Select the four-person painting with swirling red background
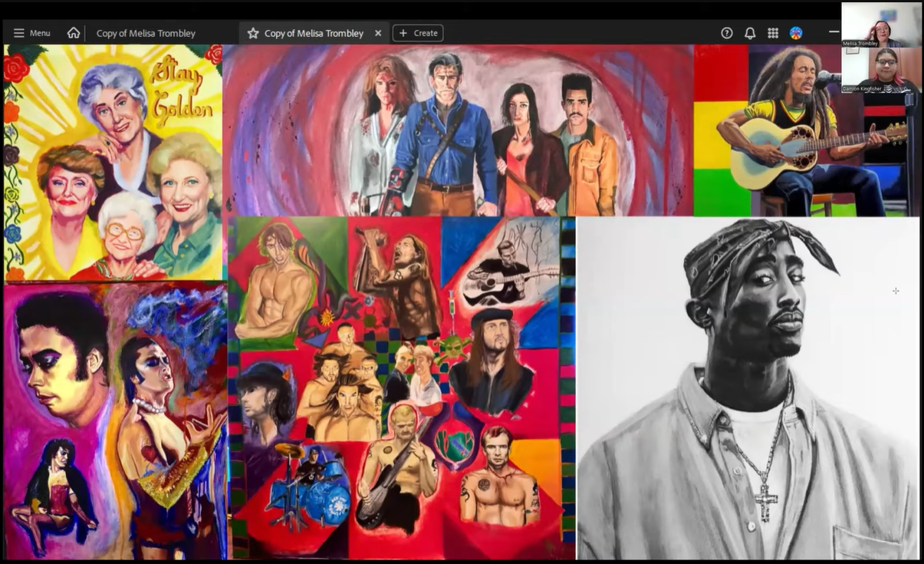Viewport: 924px width, 564px height. click(x=459, y=130)
